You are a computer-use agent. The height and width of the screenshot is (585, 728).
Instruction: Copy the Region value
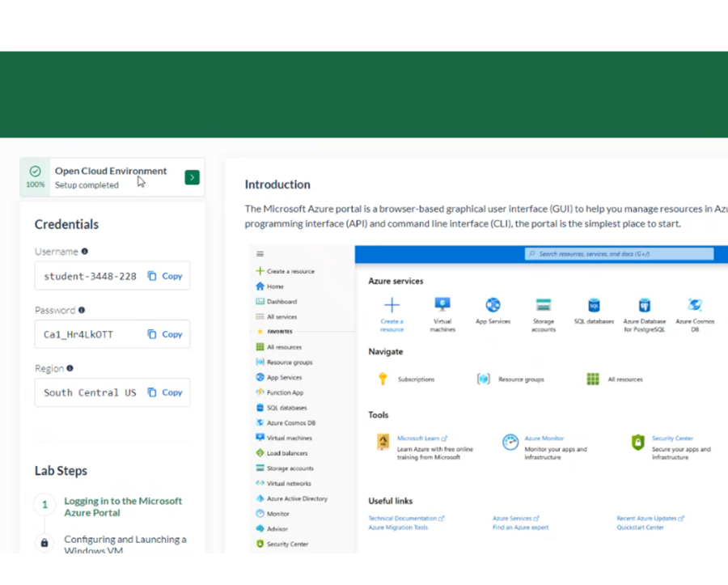point(165,392)
